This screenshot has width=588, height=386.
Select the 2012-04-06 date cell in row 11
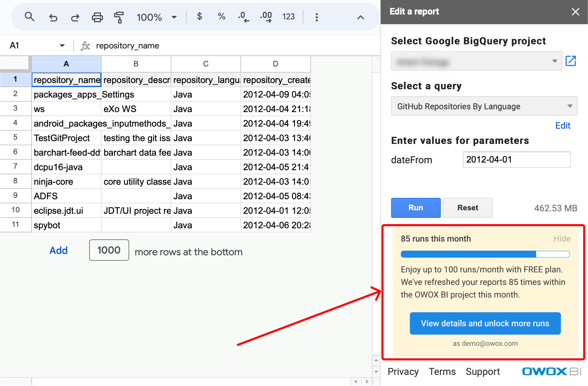[276, 225]
